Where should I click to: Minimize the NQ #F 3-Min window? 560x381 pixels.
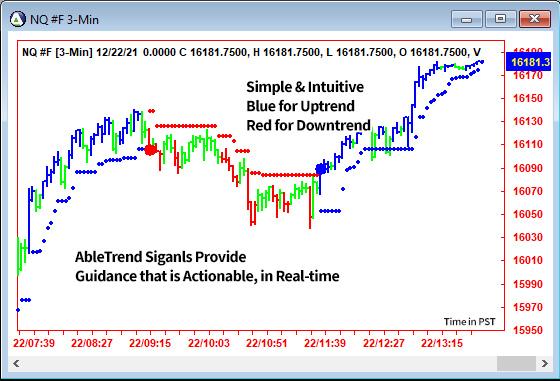pos(466,19)
